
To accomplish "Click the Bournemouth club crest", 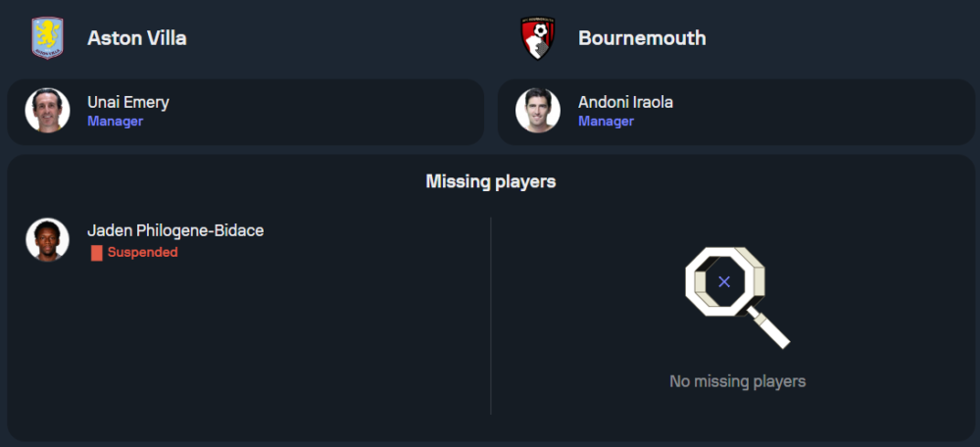I will point(538,38).
